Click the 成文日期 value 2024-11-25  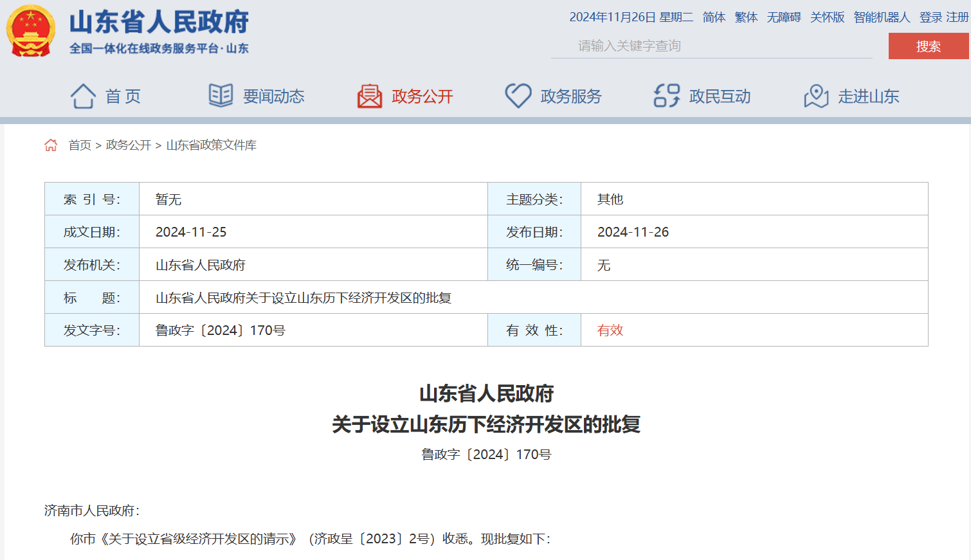pos(191,232)
